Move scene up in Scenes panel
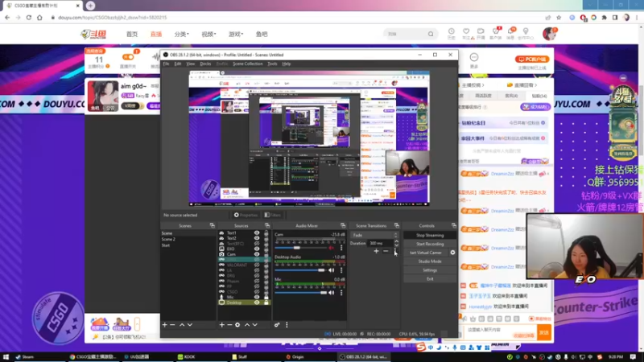This screenshot has height=362, width=644. (x=182, y=325)
